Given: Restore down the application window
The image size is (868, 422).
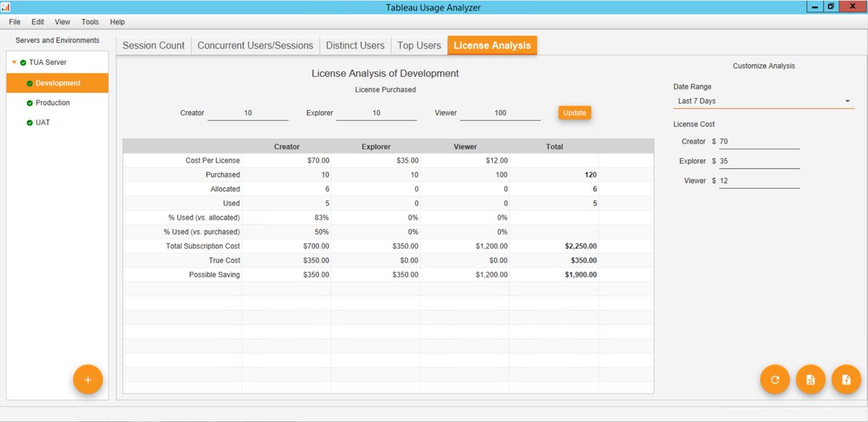Looking at the screenshot, I should coord(831,7).
